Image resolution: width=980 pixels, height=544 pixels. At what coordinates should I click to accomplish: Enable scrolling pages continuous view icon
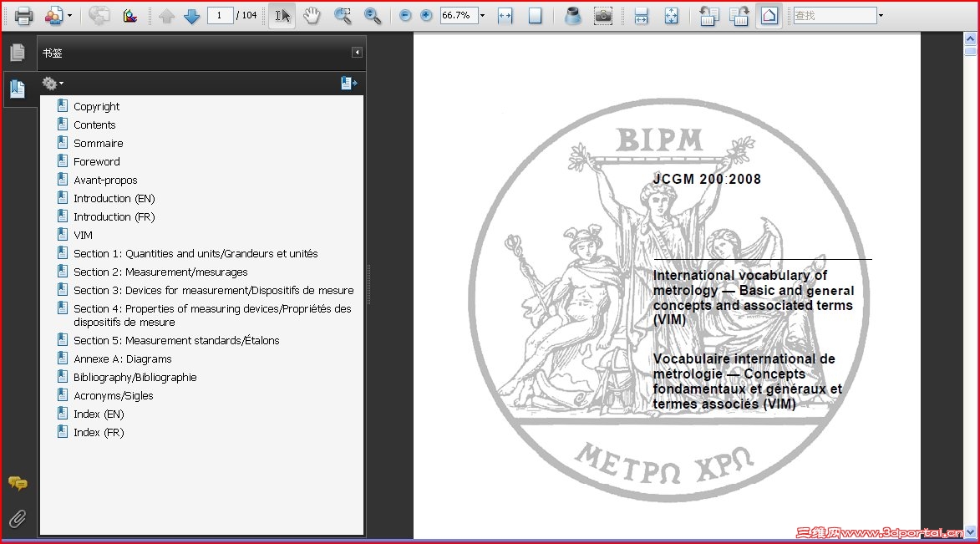click(x=642, y=16)
